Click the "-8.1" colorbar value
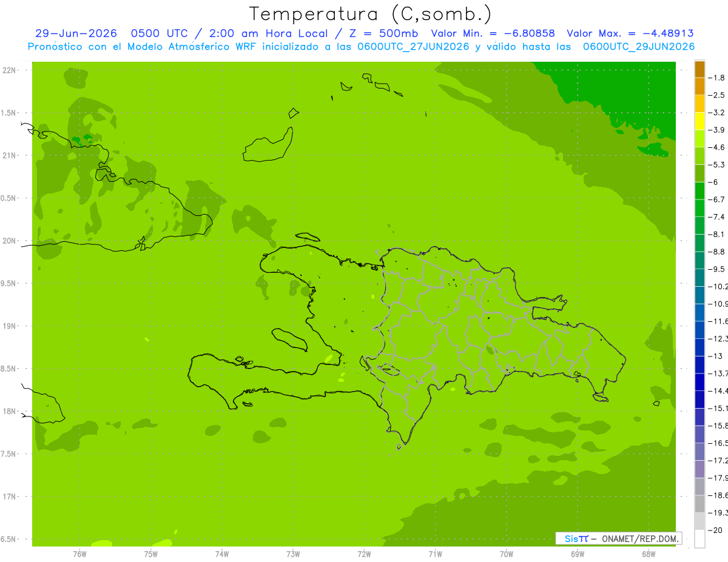The image size is (728, 562). pyautogui.click(x=717, y=234)
